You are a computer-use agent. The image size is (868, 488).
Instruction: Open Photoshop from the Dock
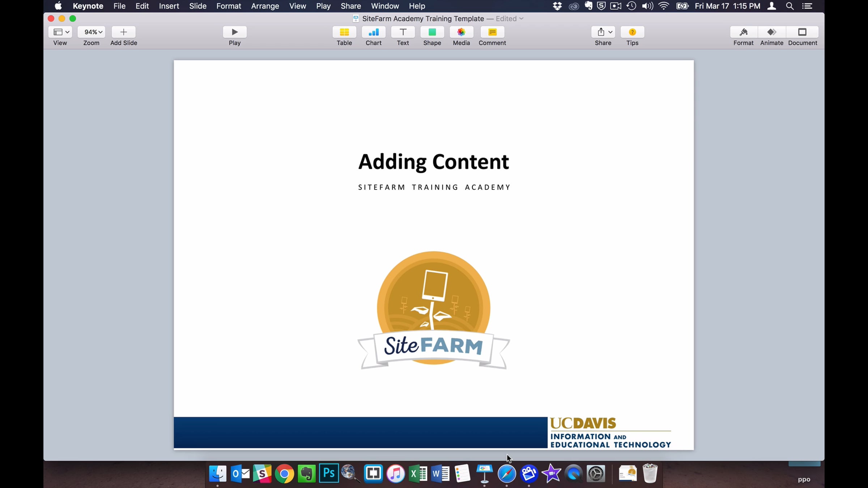tap(329, 473)
